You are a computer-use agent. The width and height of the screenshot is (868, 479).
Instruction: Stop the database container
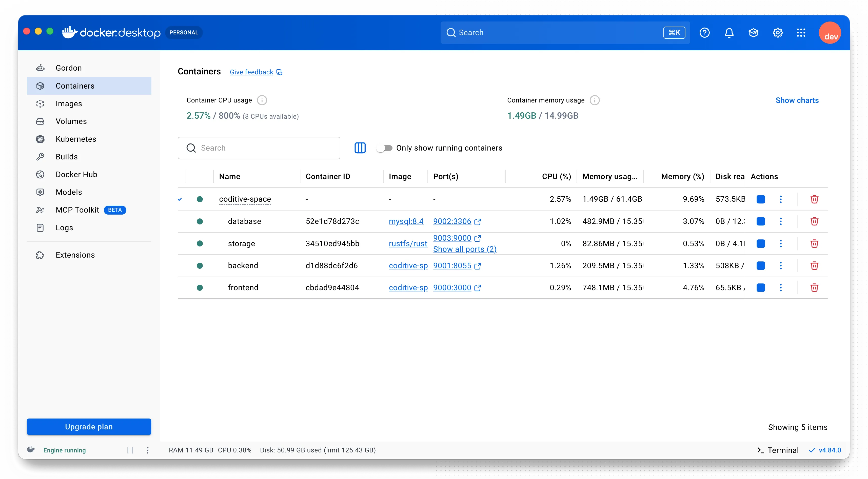(760, 221)
